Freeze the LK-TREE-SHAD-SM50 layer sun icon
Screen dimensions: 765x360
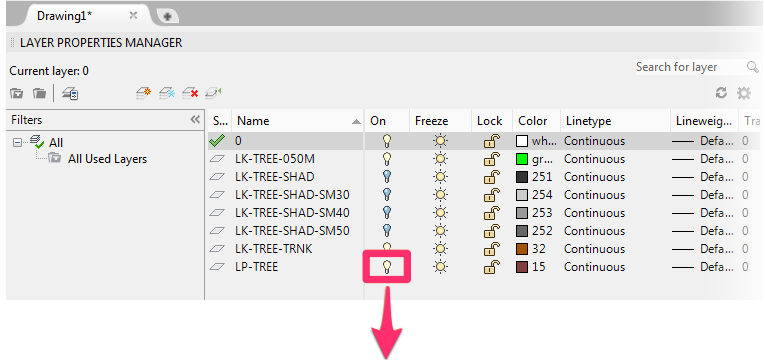pos(441,231)
